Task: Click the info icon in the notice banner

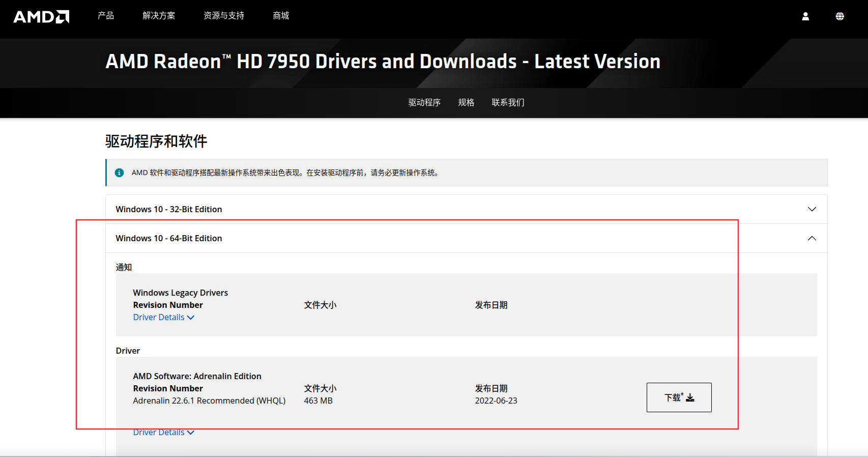Action: coord(119,173)
